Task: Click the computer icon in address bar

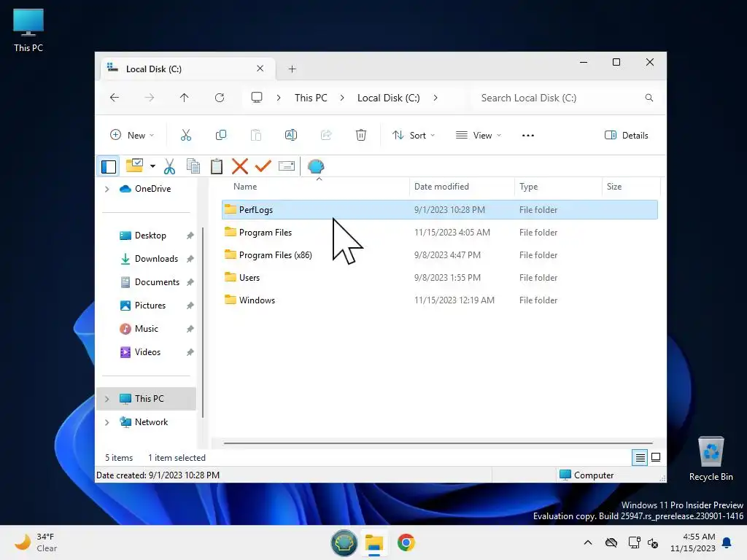Action: pyautogui.click(x=257, y=98)
